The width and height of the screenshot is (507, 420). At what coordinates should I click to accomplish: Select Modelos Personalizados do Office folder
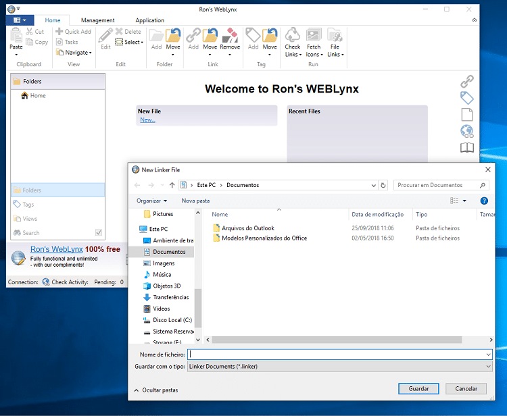coord(260,238)
